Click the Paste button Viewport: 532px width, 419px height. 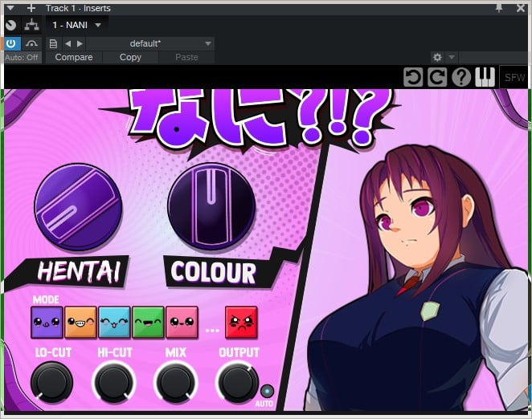coord(186,57)
